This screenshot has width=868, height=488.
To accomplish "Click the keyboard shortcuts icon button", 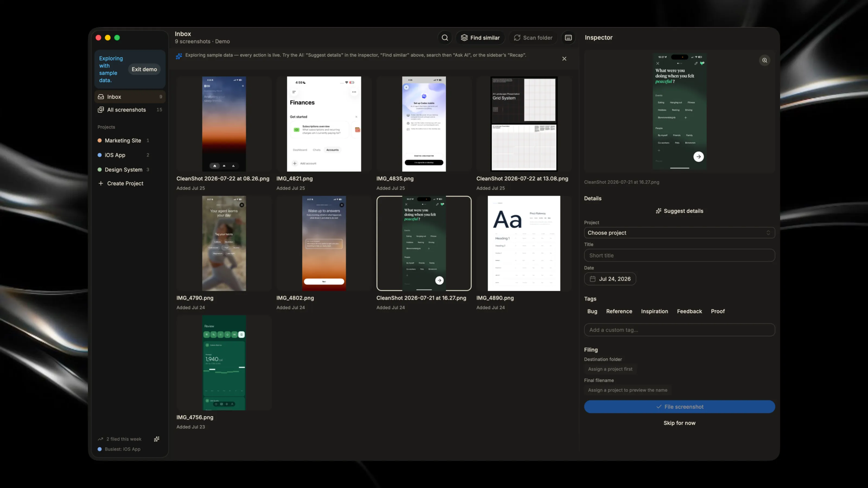I will [x=568, y=38].
